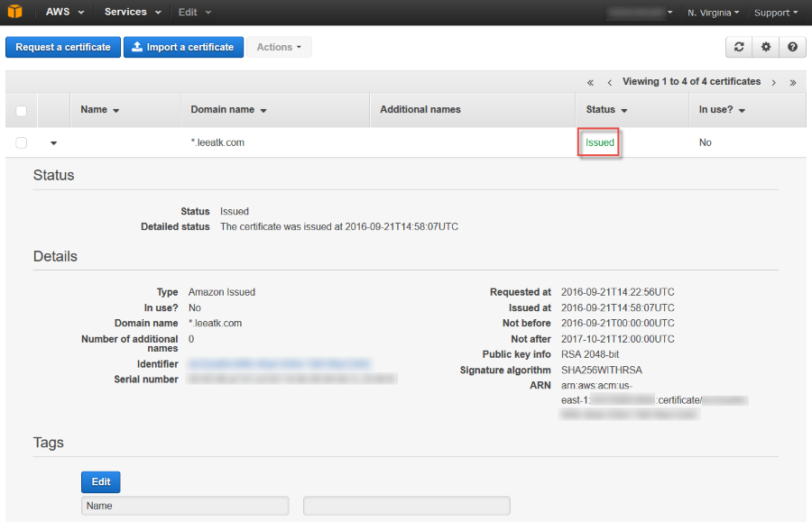The height and width of the screenshot is (522, 812).
Task: Click the Edit tags button
Action: coord(100,481)
